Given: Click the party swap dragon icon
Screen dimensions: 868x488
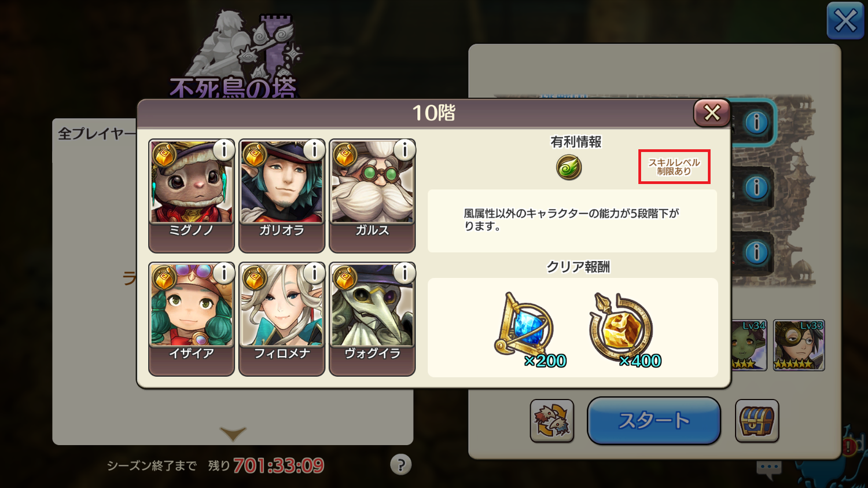Looking at the screenshot, I should [x=552, y=421].
